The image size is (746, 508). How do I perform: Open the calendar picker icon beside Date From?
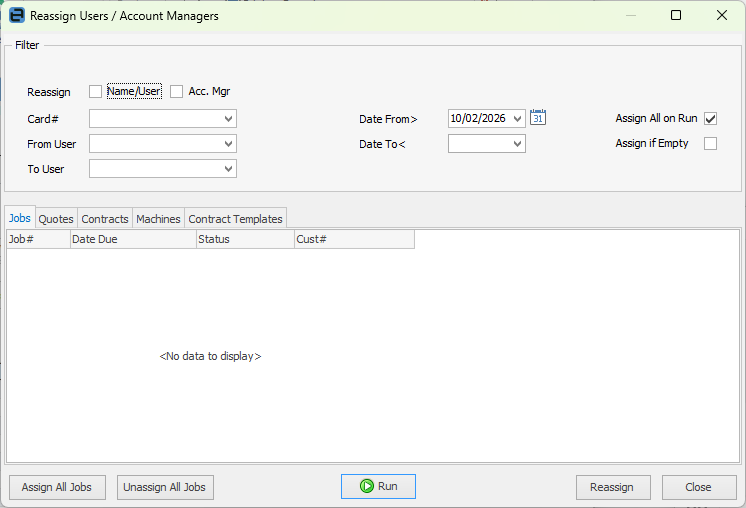point(538,117)
